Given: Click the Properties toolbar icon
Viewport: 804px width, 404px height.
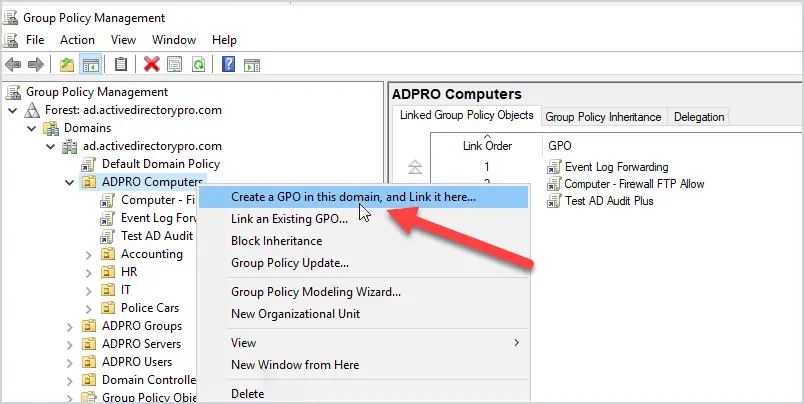Looking at the screenshot, I should point(174,65).
